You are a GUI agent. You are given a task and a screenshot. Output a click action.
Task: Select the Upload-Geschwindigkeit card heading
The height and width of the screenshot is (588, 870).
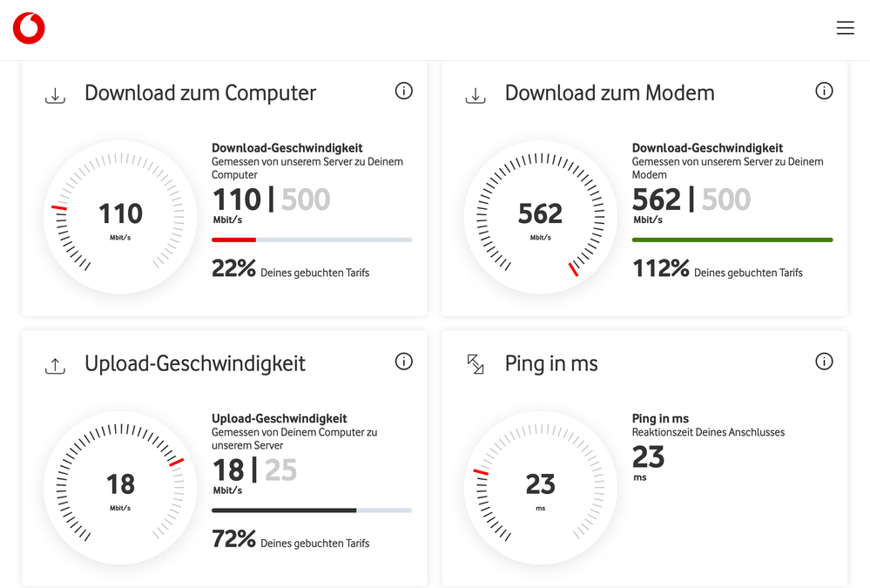pyautogui.click(x=195, y=364)
